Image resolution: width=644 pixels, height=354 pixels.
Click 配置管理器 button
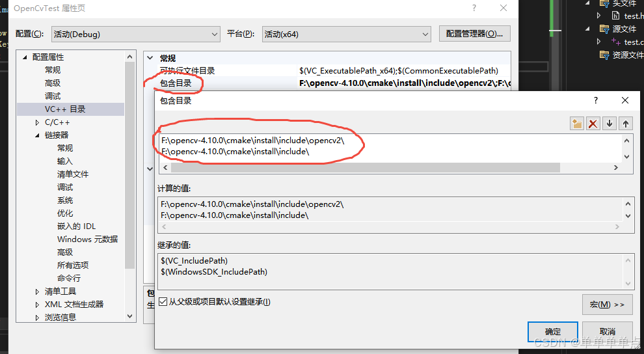coord(474,34)
